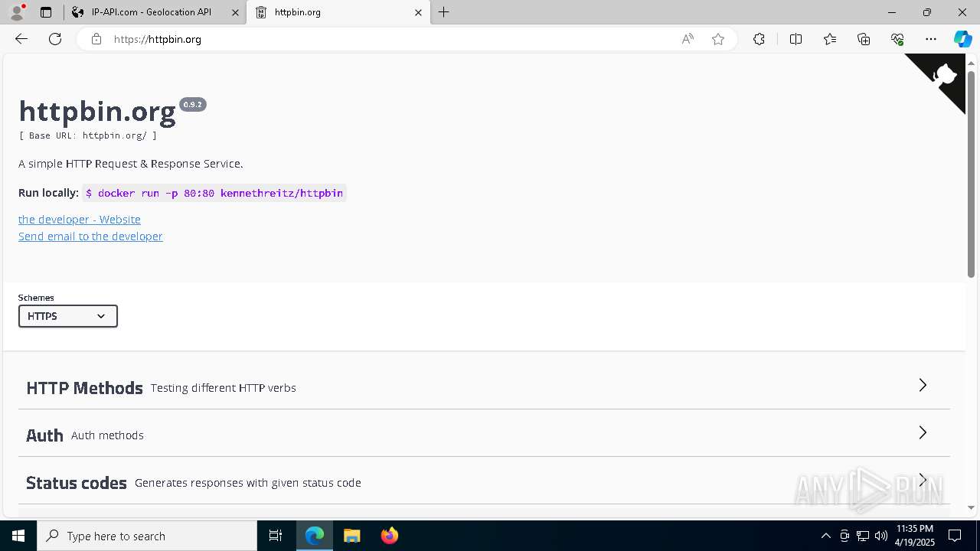980x551 pixels.
Task: Open Read aloud icon in address bar
Action: tap(688, 39)
